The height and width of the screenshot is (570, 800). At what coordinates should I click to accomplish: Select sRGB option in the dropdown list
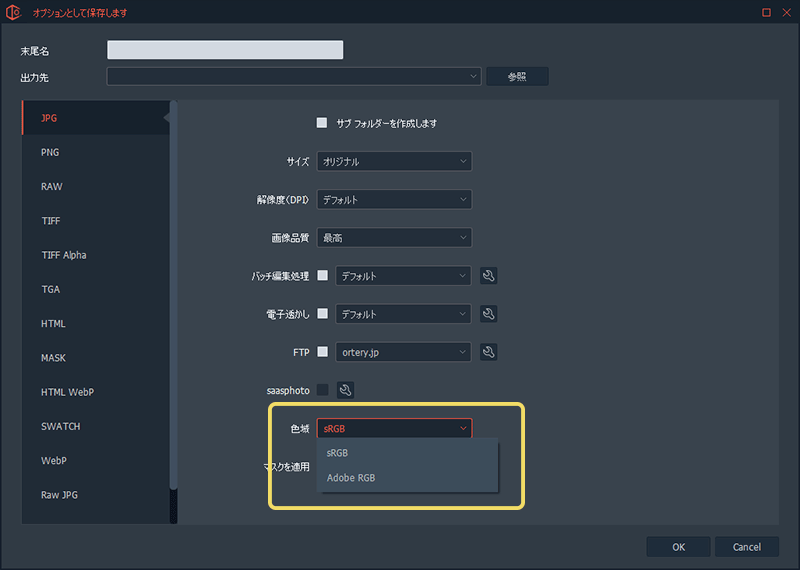click(x=337, y=453)
